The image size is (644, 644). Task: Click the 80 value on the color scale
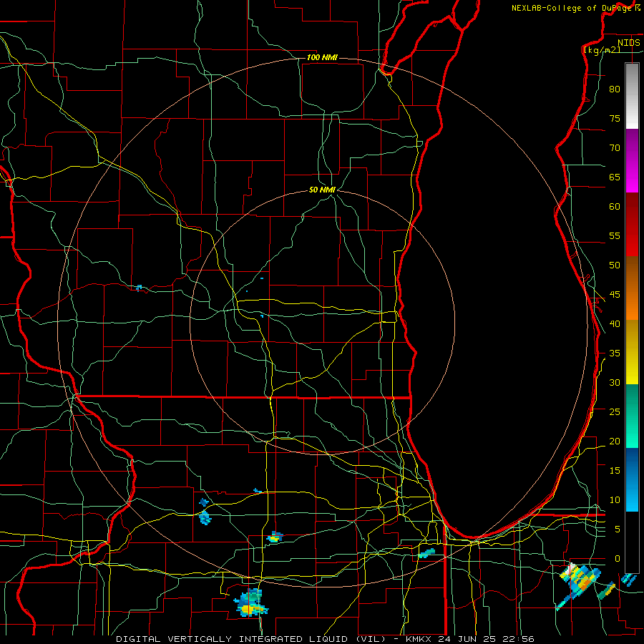click(615, 89)
